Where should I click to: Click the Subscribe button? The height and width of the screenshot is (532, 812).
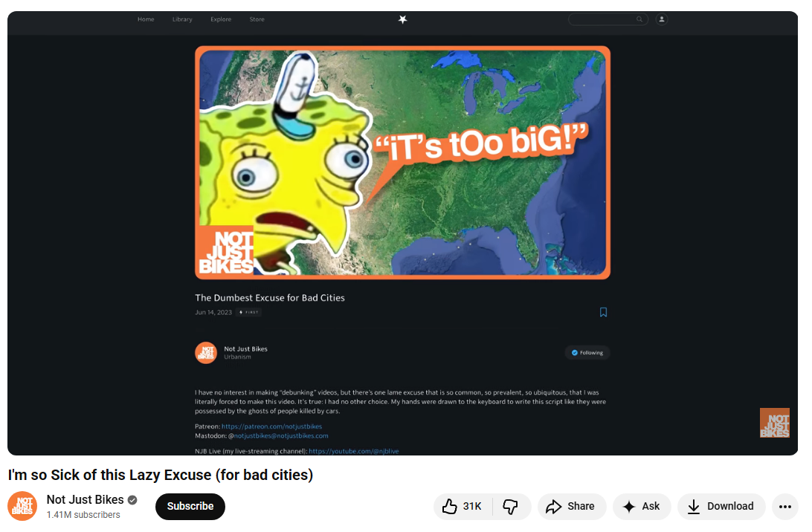click(x=190, y=506)
